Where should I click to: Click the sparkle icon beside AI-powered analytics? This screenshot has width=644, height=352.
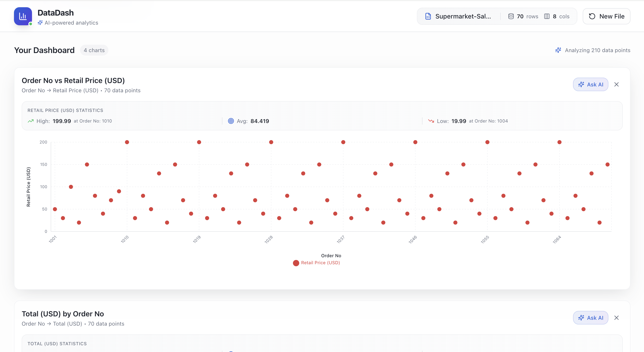(40, 23)
